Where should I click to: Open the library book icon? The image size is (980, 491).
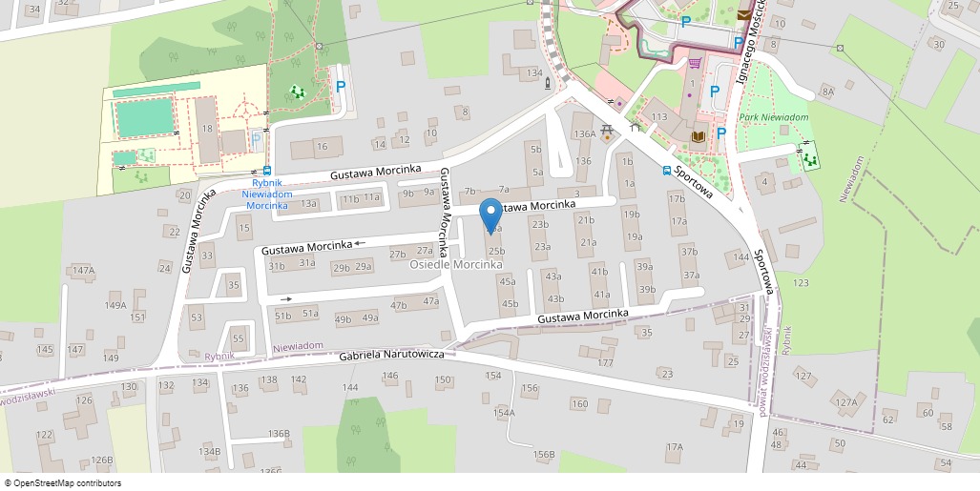coord(697,136)
